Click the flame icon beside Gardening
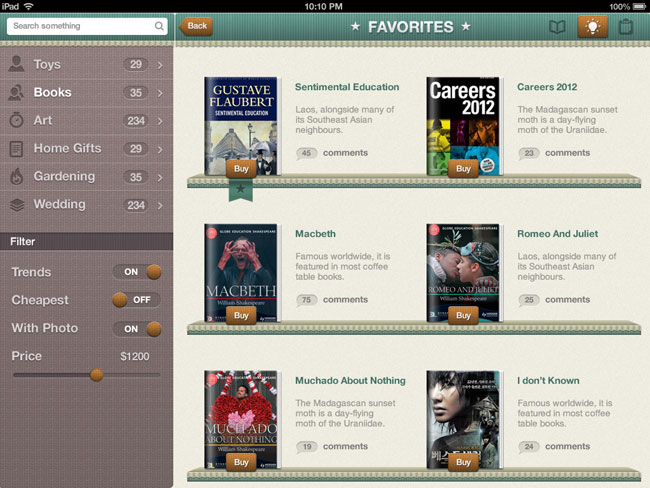This screenshot has width=650, height=488. pos(17,177)
